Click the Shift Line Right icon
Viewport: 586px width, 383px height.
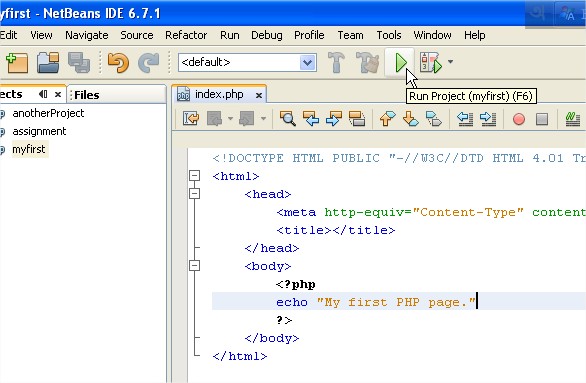[x=488, y=119]
